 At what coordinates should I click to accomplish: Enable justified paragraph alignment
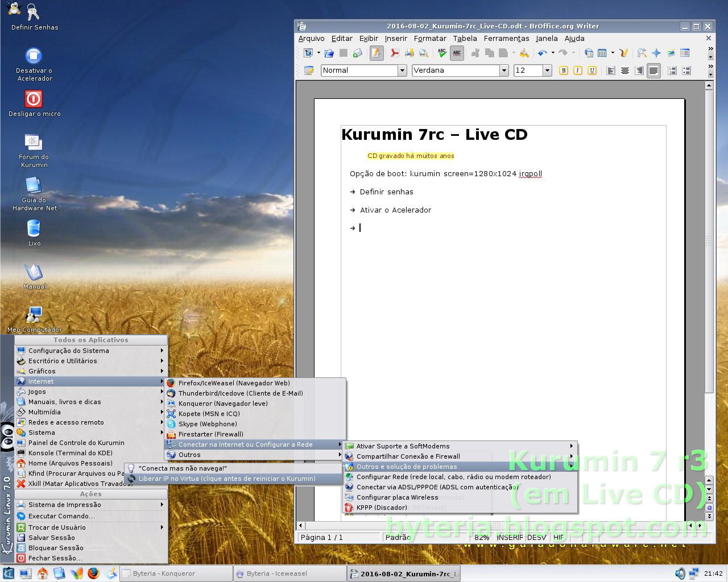[x=653, y=70]
